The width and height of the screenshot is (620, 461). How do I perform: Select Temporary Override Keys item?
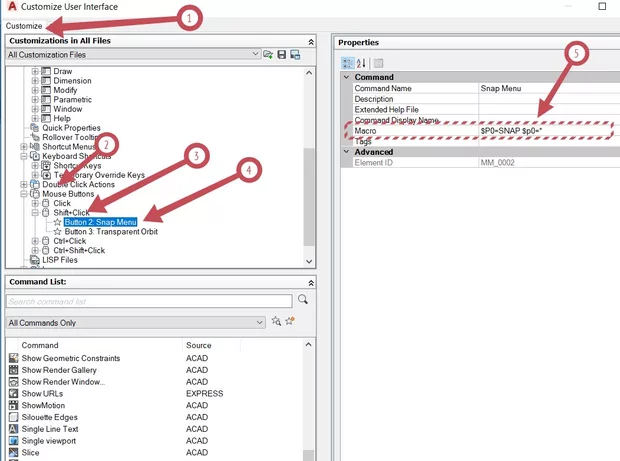coord(99,175)
